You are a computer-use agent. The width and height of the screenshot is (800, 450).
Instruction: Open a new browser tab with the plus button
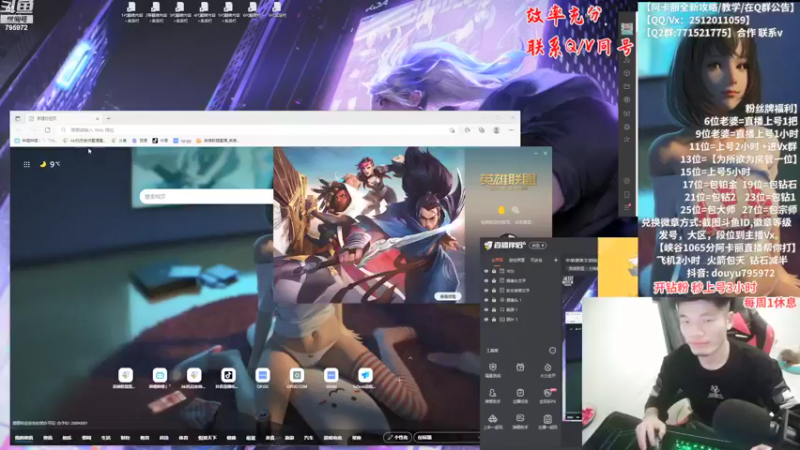108,118
